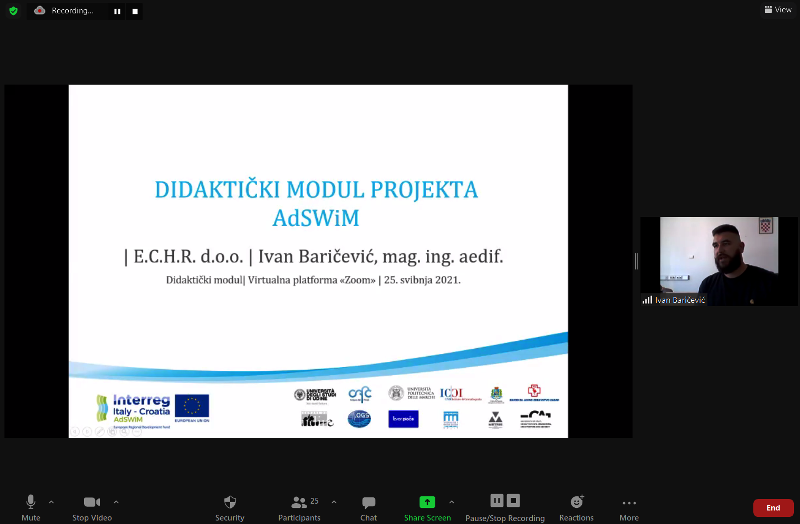This screenshot has width=800, height=524.
Task: Stop recording from the bottom toolbar
Action: point(513,500)
